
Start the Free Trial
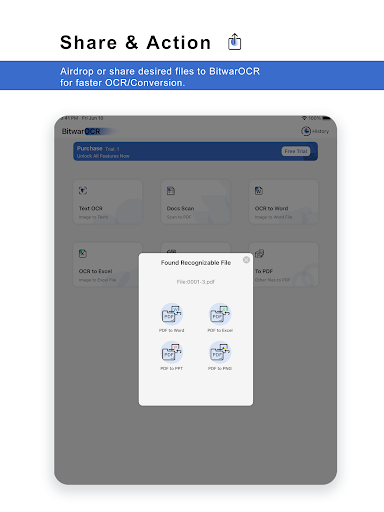pyautogui.click(x=296, y=151)
